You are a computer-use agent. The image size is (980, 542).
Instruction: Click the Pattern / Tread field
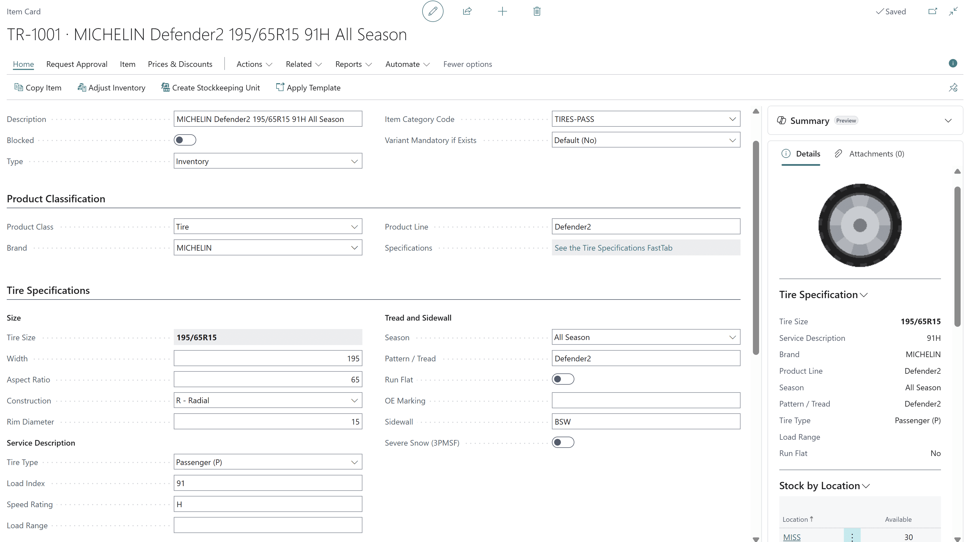[x=646, y=359]
